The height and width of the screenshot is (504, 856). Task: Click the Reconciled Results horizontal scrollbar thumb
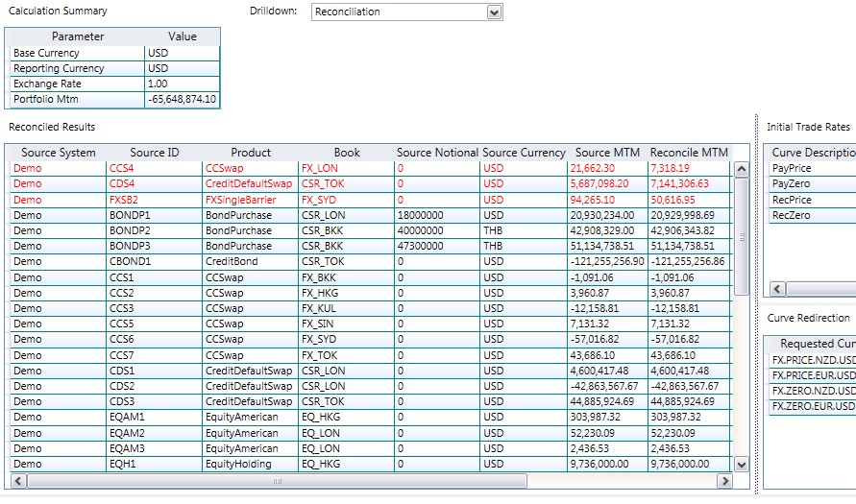click(x=277, y=481)
